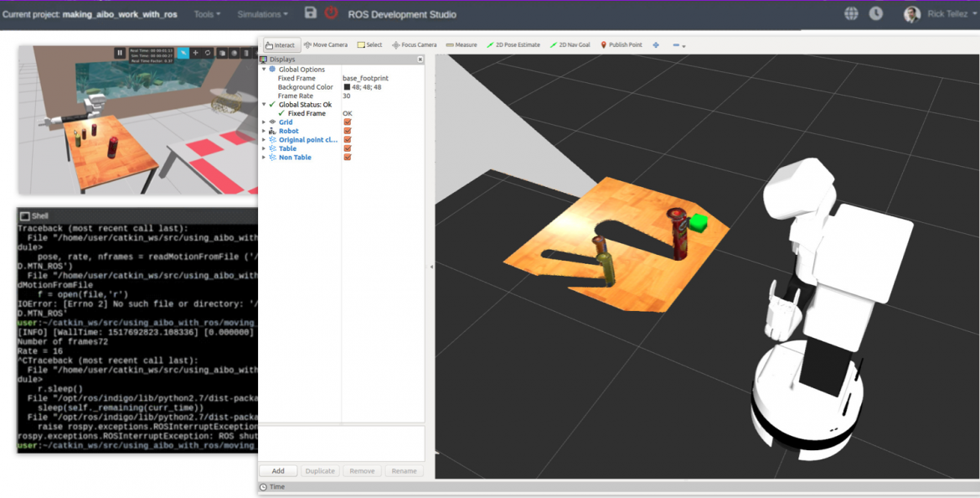Expand the Non Table display node

[x=264, y=157]
